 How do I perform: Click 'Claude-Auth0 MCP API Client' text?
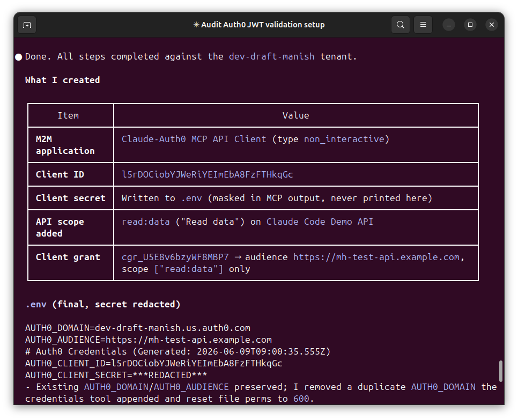(x=194, y=139)
